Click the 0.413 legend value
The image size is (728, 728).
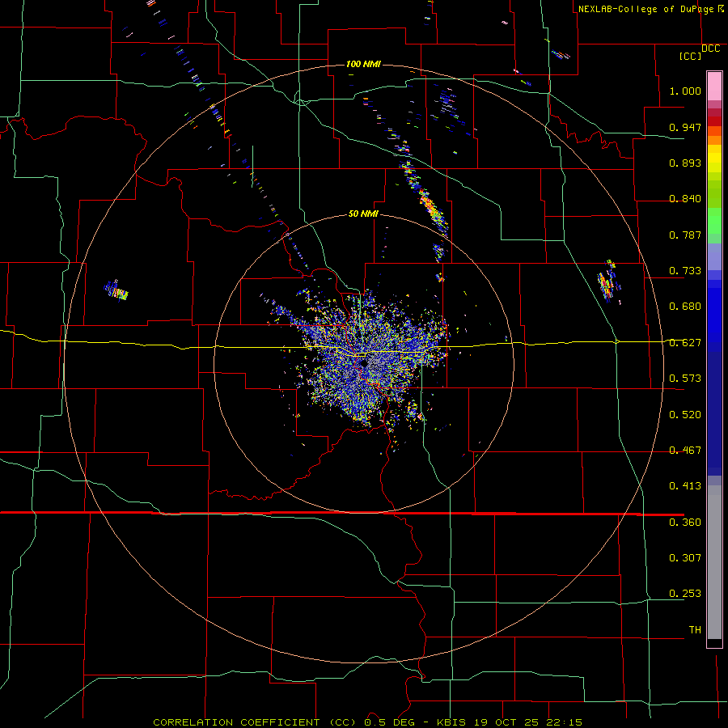point(685,486)
